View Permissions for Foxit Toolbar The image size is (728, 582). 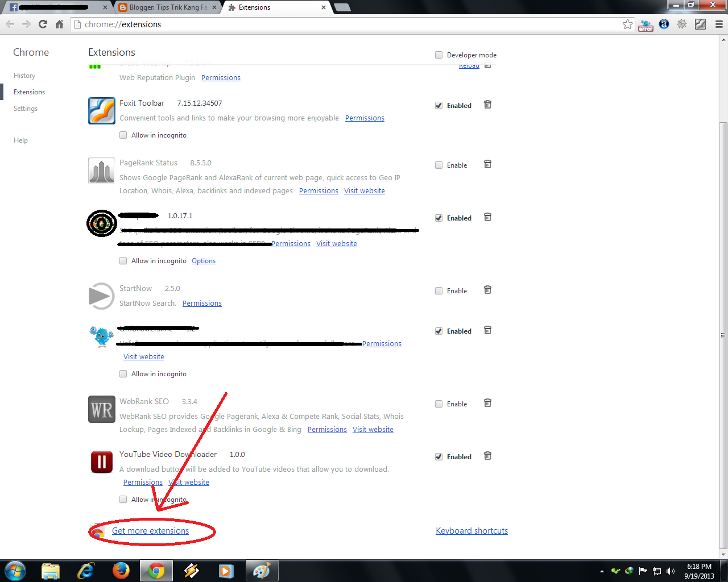tap(365, 118)
